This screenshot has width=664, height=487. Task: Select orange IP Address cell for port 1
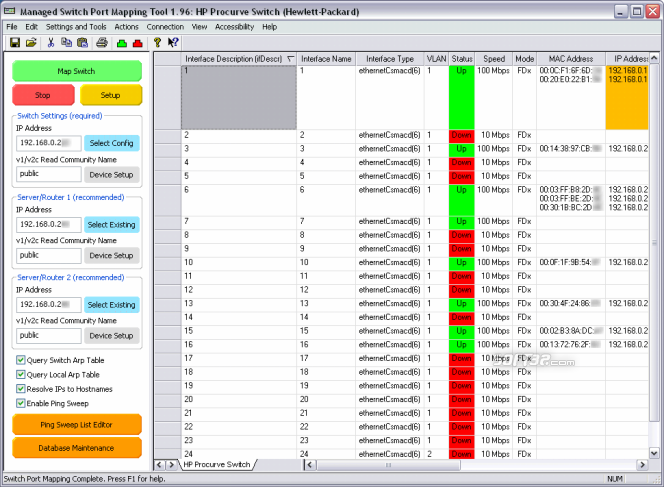tap(627, 97)
